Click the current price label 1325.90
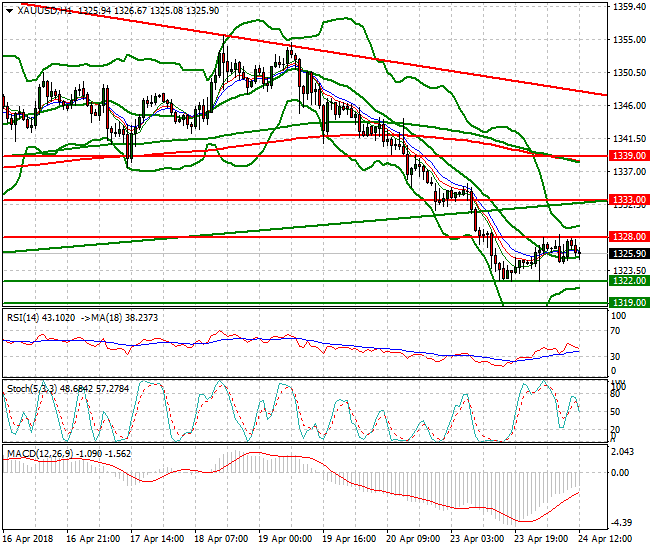 (629, 254)
